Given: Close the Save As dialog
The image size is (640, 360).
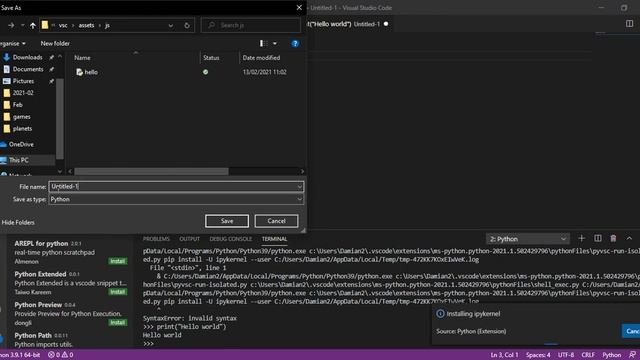Looking at the screenshot, I should click(x=299, y=8).
